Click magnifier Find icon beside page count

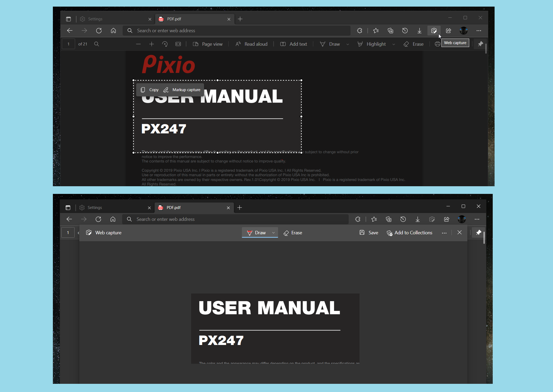(96, 44)
